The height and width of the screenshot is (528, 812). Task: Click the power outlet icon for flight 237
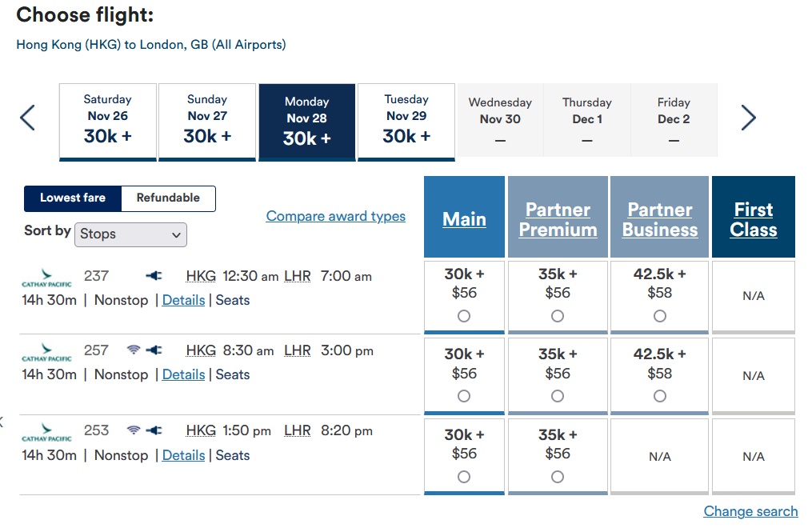[x=154, y=276]
